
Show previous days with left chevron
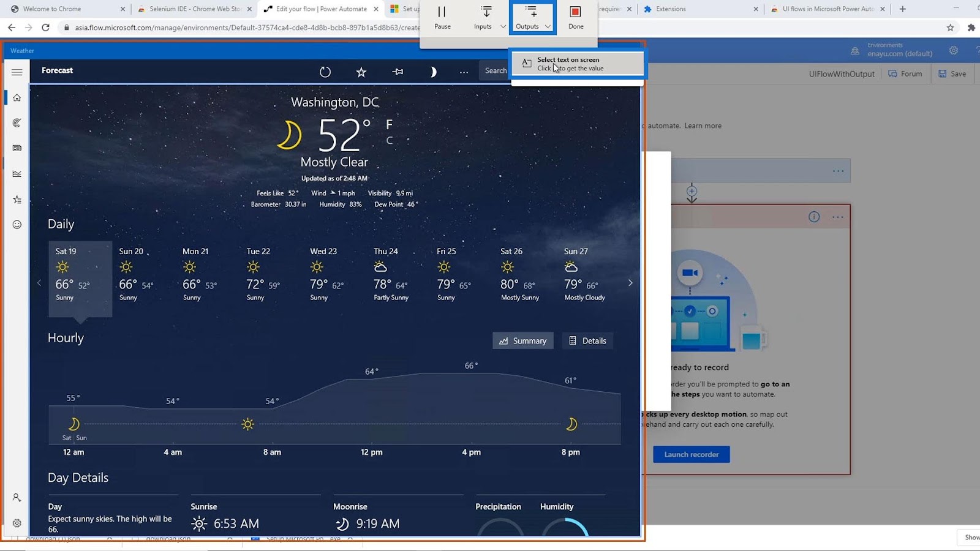click(39, 283)
